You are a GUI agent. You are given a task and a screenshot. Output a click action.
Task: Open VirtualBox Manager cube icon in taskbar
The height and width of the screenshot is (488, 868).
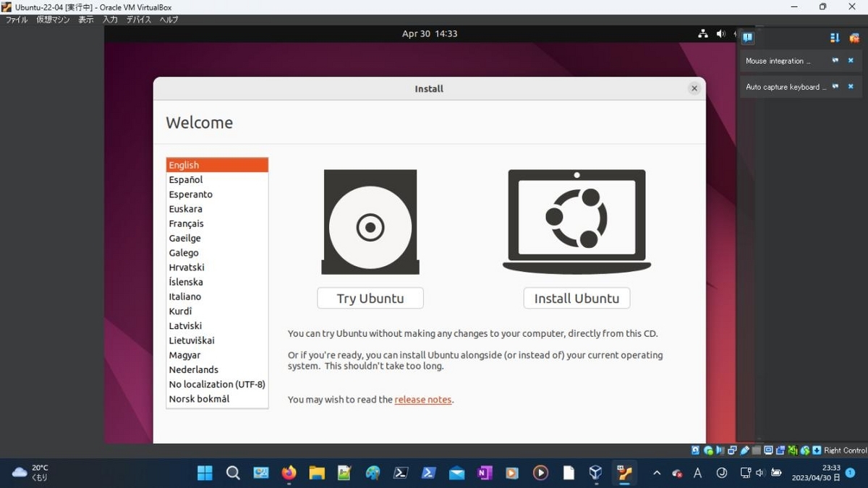point(595,473)
